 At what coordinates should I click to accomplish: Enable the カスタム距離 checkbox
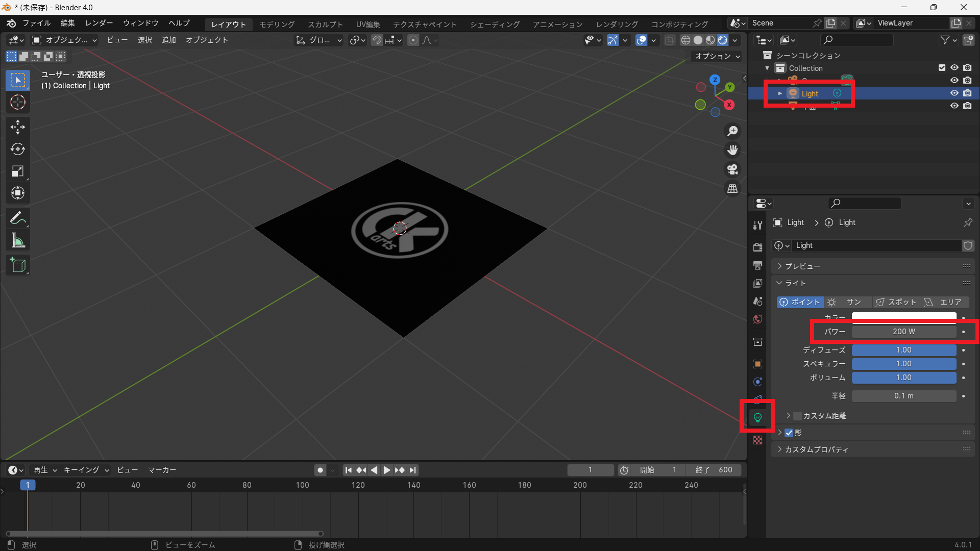point(797,416)
